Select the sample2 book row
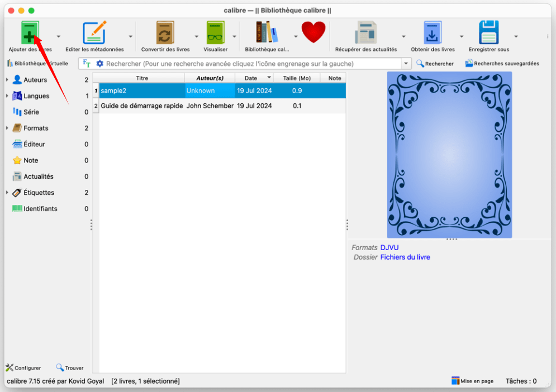 (x=219, y=90)
